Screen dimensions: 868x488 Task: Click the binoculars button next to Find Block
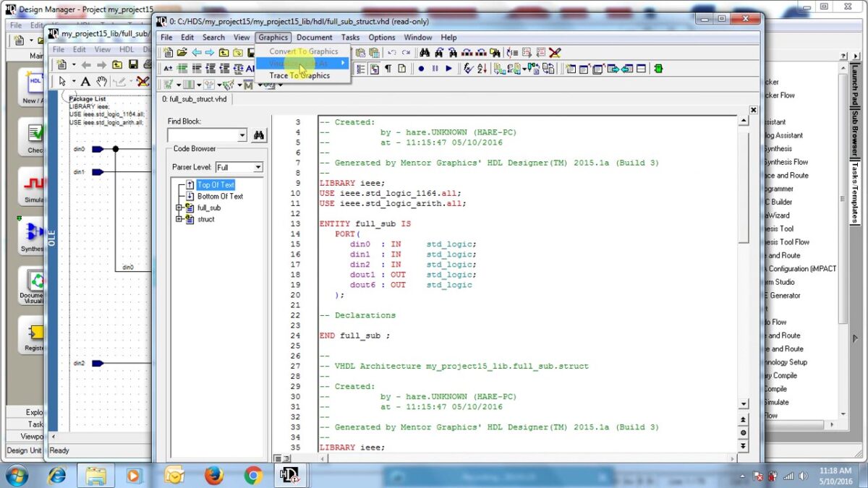(259, 135)
